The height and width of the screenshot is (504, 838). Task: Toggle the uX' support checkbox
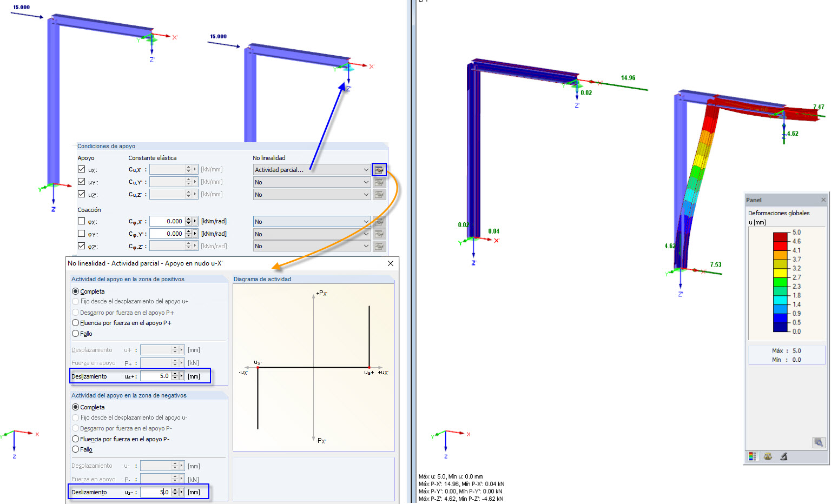point(82,169)
